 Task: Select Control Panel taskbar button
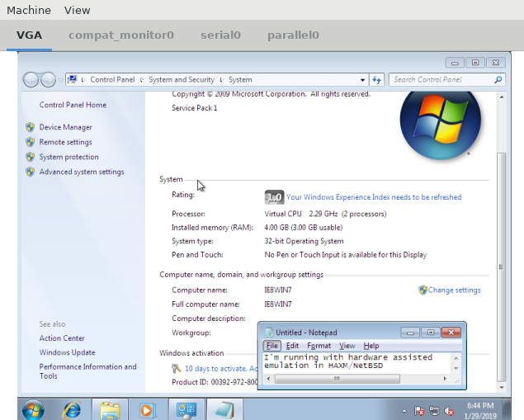[x=186, y=409]
